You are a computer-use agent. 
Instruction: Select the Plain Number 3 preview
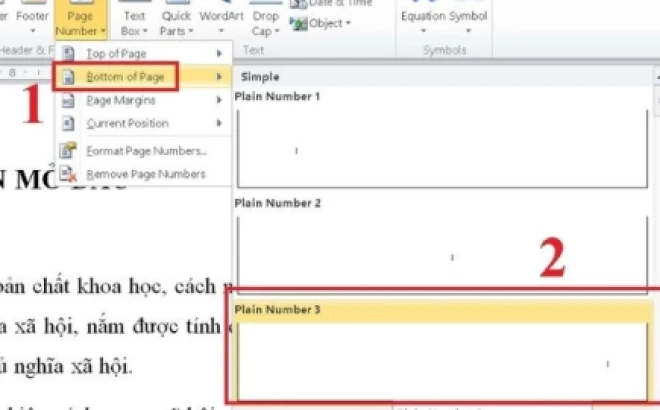coord(442,362)
